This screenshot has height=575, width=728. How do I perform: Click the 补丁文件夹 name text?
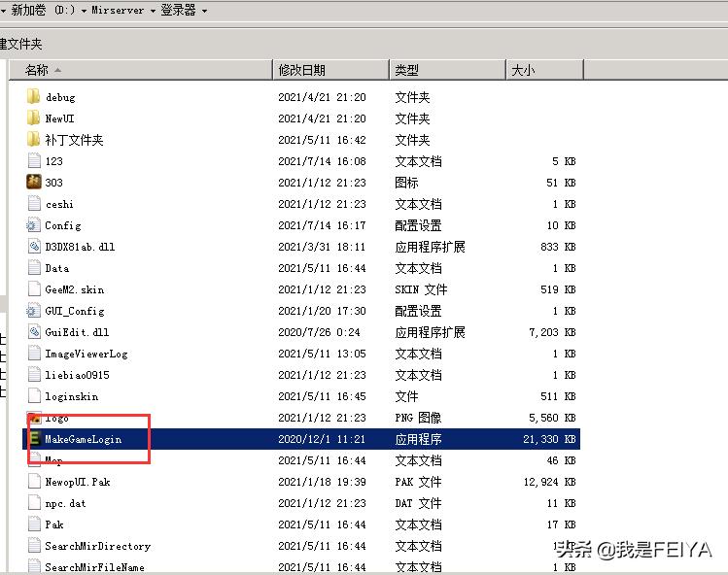tap(74, 140)
